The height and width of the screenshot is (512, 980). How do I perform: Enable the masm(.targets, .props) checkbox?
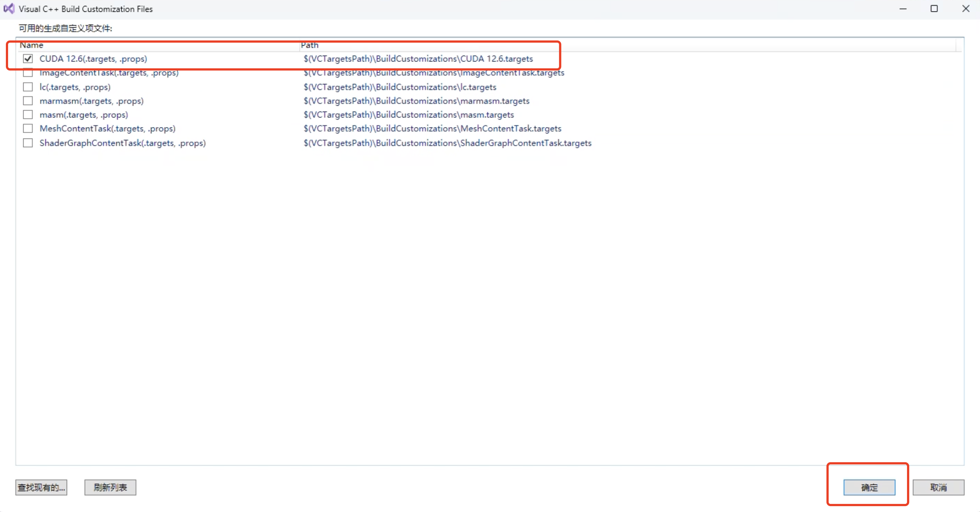coord(28,115)
